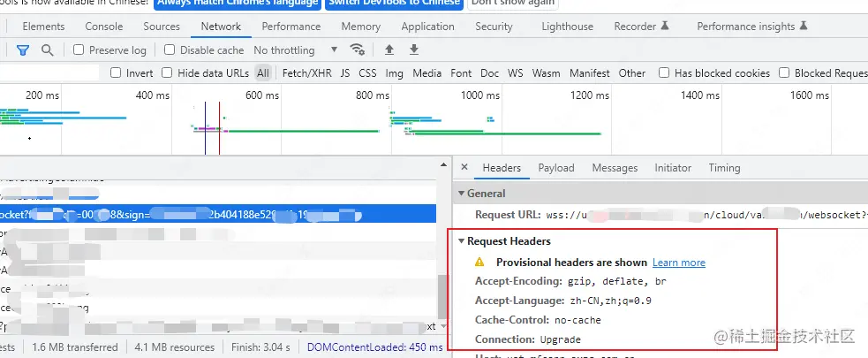The image size is (868, 358).
Task: Click the 600 ms timeline overview marker
Action: [262, 95]
